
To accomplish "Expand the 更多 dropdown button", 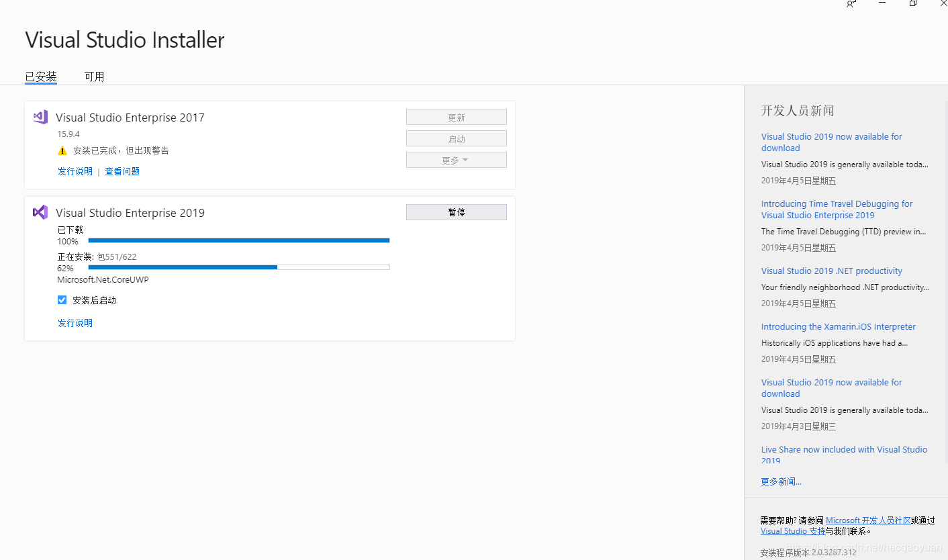I will [457, 160].
